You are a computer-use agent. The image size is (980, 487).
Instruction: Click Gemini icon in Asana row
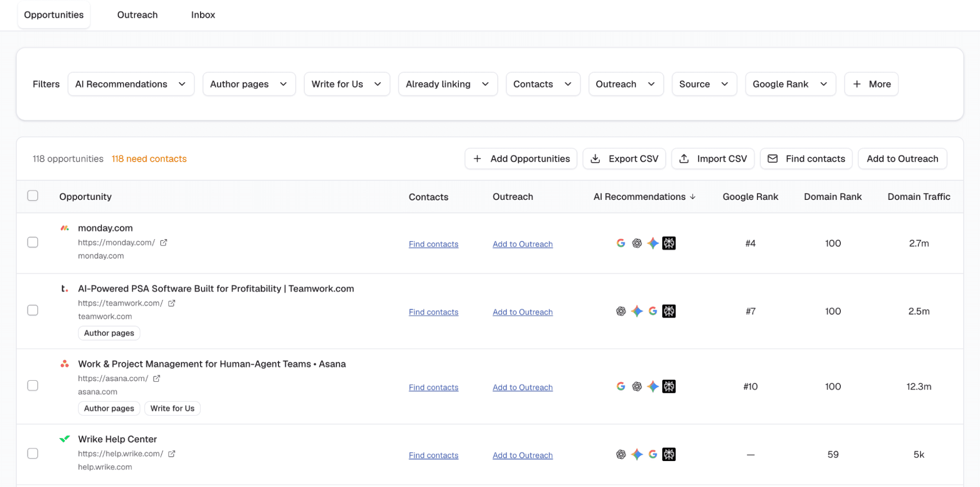653,387
